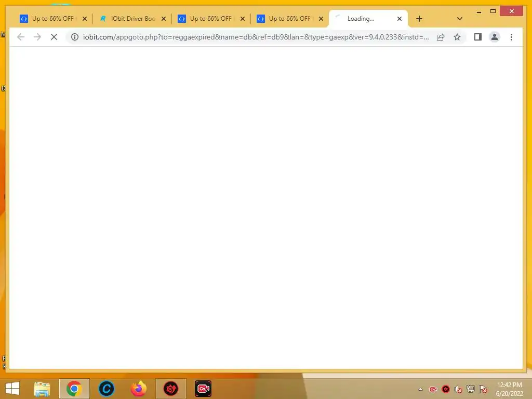
Task: Open blue C application in taskbar
Action: 106,389
